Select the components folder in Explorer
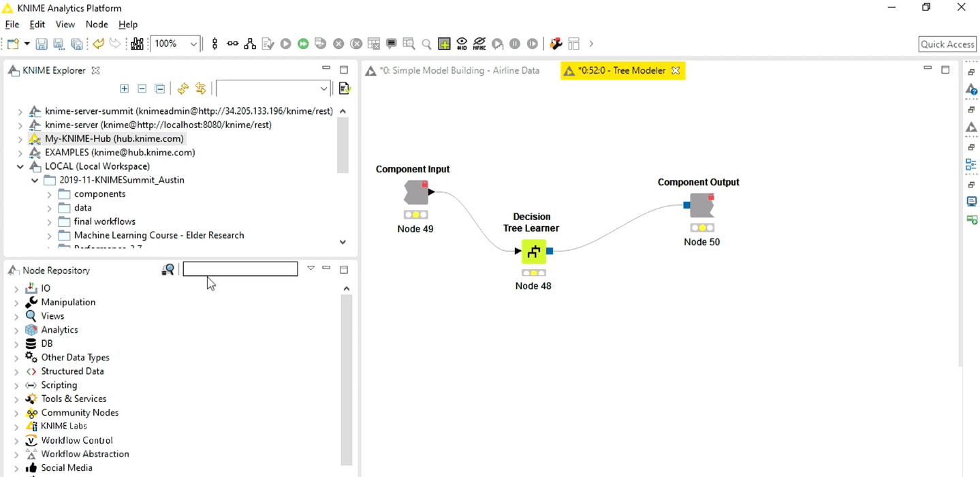The height and width of the screenshot is (477, 980). pyautogui.click(x=99, y=194)
